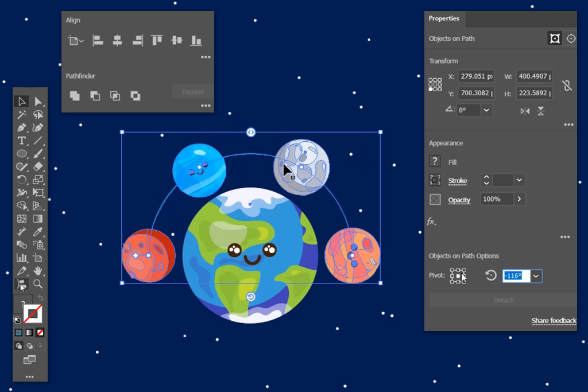This screenshot has width=588, height=392.
Task: Select the Objects on Path tool
Action: (x=21, y=284)
